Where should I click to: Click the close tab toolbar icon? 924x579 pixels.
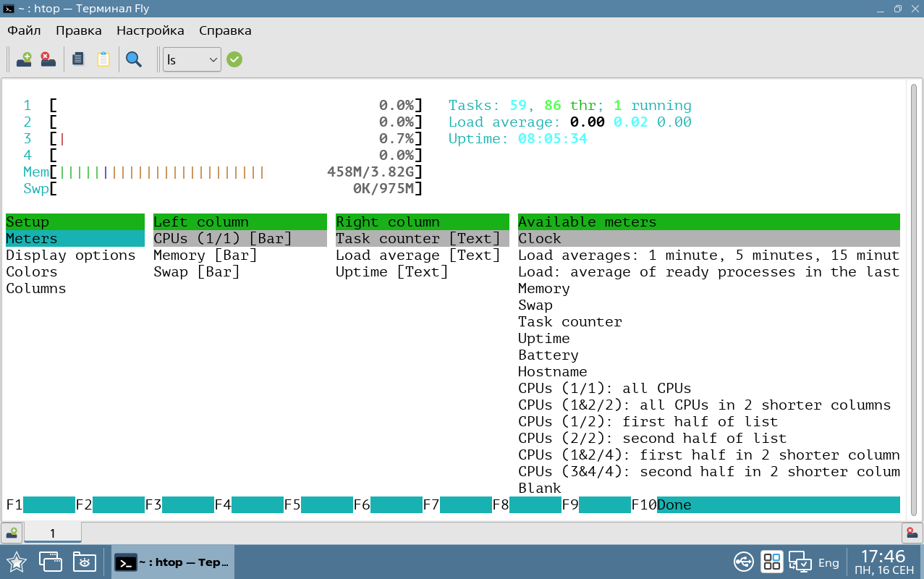(x=48, y=59)
